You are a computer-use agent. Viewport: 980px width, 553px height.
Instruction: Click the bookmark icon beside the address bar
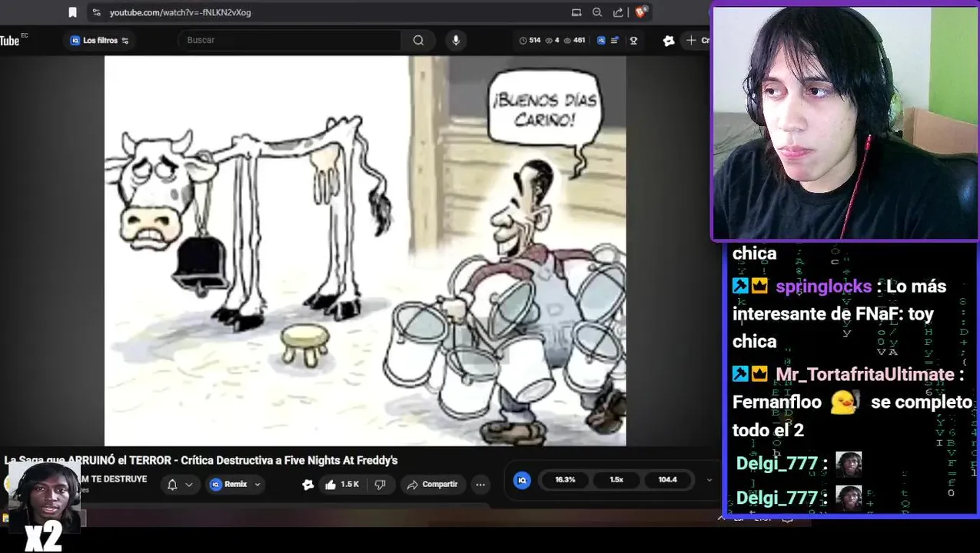tap(73, 12)
